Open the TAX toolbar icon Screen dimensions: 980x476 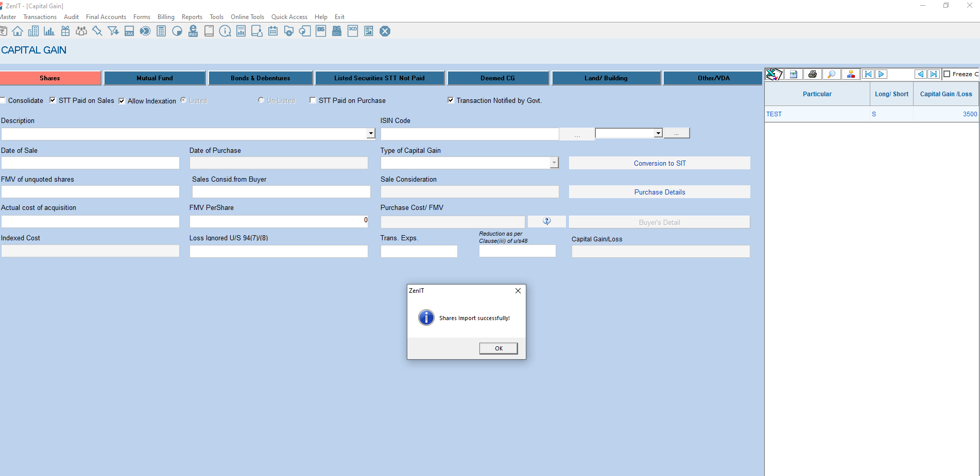(x=129, y=31)
